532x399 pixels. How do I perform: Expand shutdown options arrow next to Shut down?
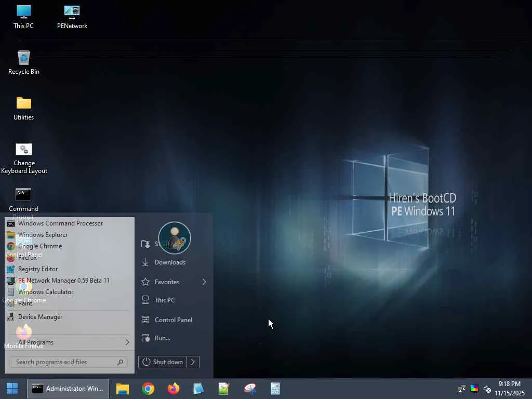click(193, 362)
